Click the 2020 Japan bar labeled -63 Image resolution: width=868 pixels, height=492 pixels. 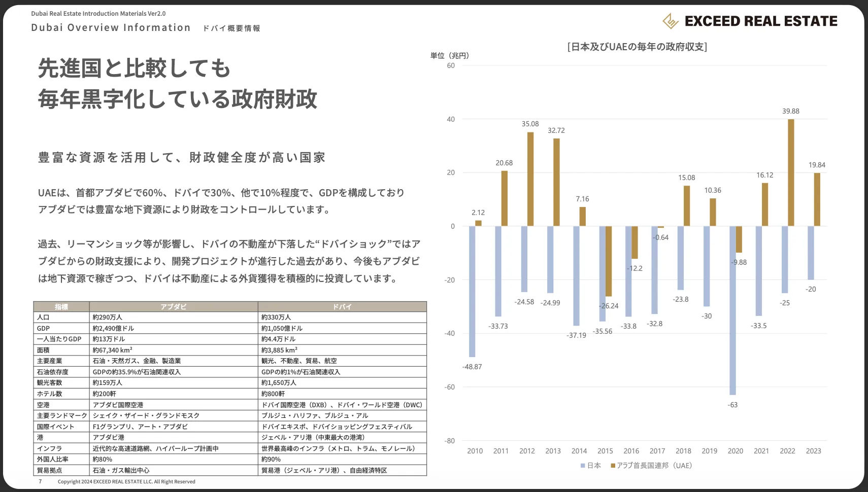tap(732, 309)
